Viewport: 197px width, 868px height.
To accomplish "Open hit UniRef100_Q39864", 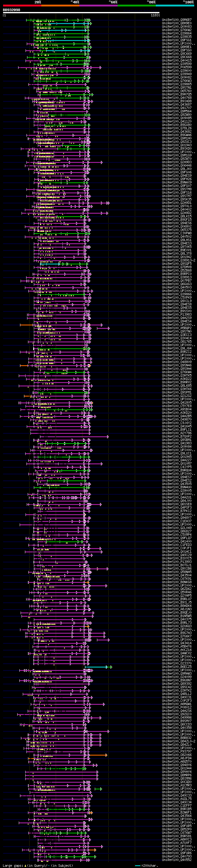I will 177,33.
